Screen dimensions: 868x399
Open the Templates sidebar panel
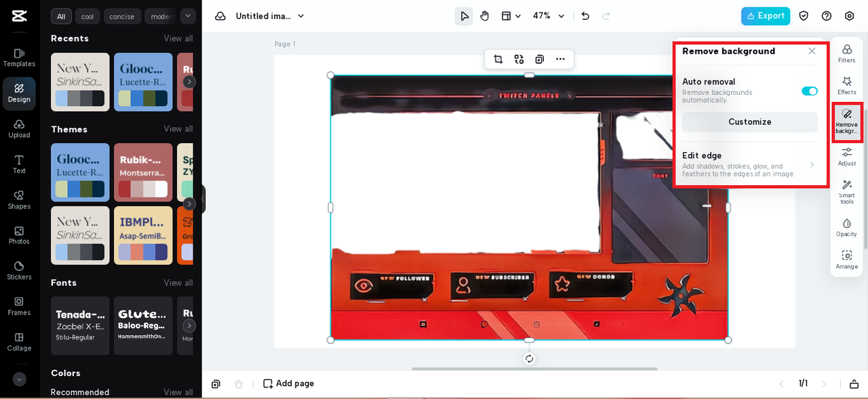click(x=19, y=58)
